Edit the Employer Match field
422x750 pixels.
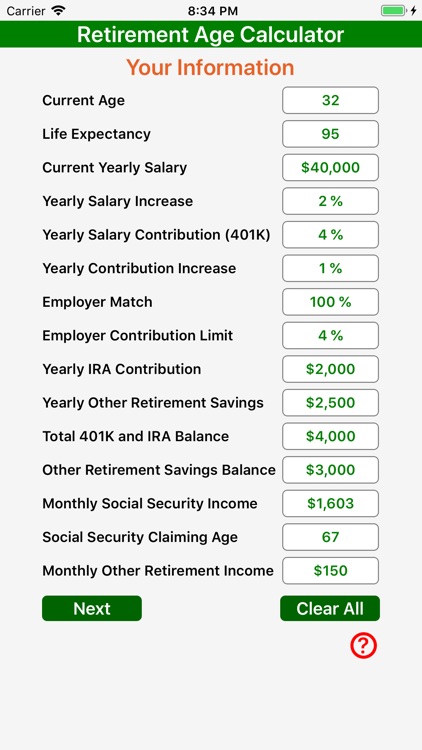tap(331, 302)
